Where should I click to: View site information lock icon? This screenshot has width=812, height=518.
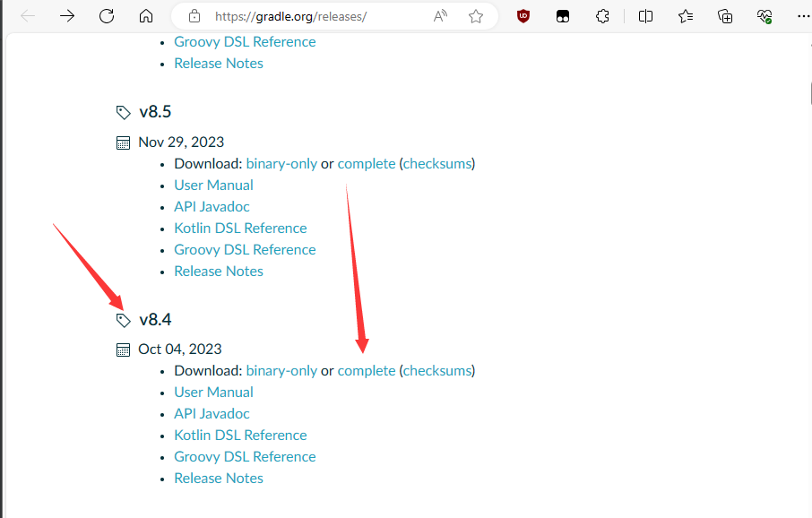click(194, 16)
